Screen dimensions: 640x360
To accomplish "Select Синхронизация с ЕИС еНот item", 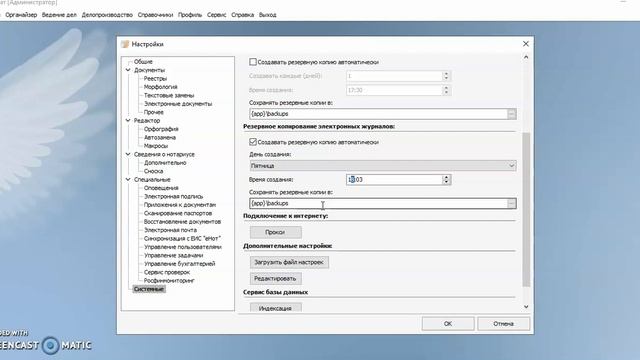I will (x=182, y=238).
